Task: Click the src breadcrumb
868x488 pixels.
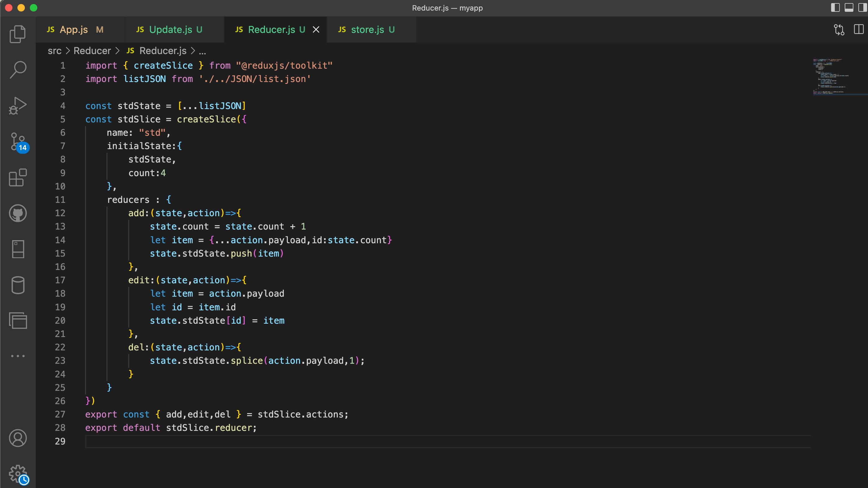Action: [55, 51]
